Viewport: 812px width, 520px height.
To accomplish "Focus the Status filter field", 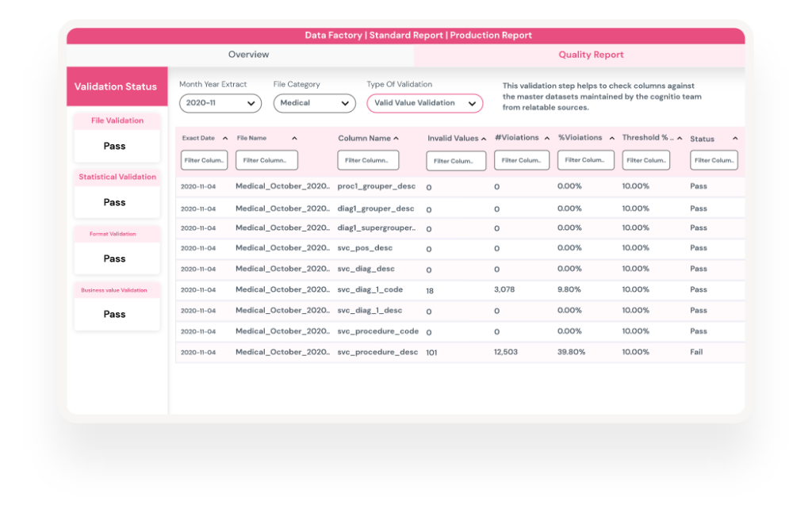I will (714, 160).
